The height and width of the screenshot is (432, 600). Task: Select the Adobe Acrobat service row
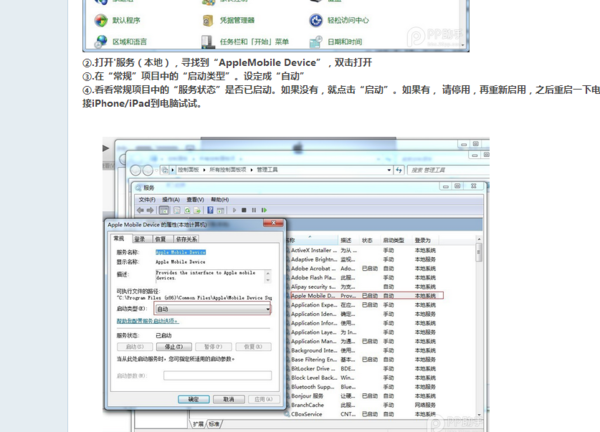(364, 269)
